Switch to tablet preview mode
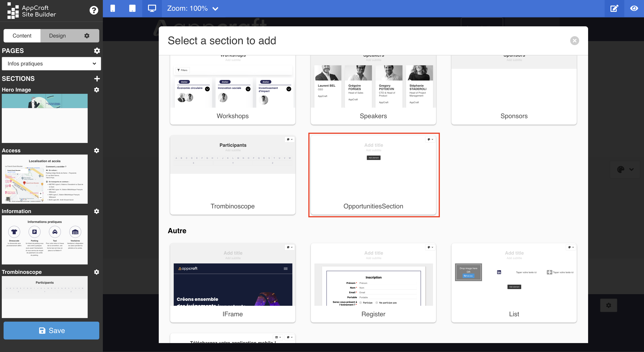The image size is (644, 352). tap(132, 8)
